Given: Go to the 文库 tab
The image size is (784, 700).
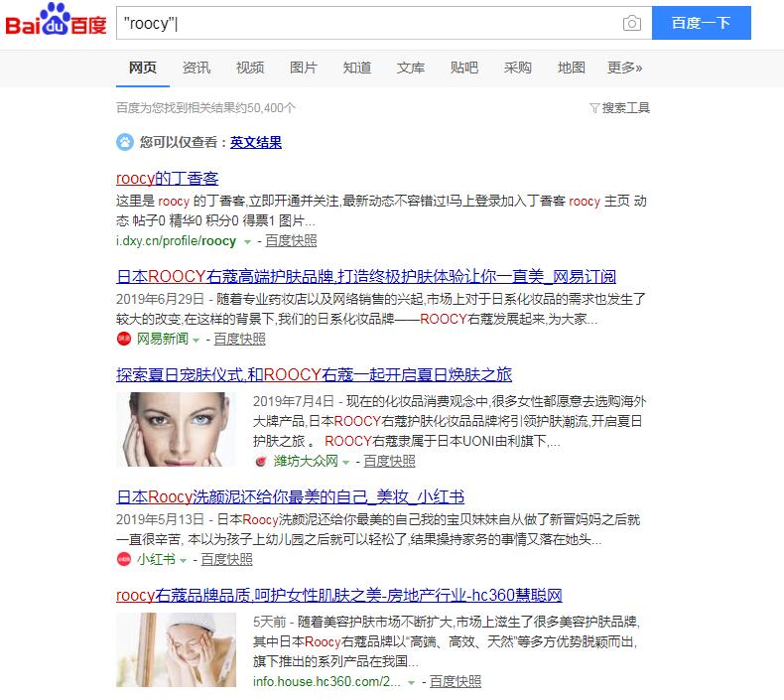Looking at the screenshot, I should tap(411, 68).
